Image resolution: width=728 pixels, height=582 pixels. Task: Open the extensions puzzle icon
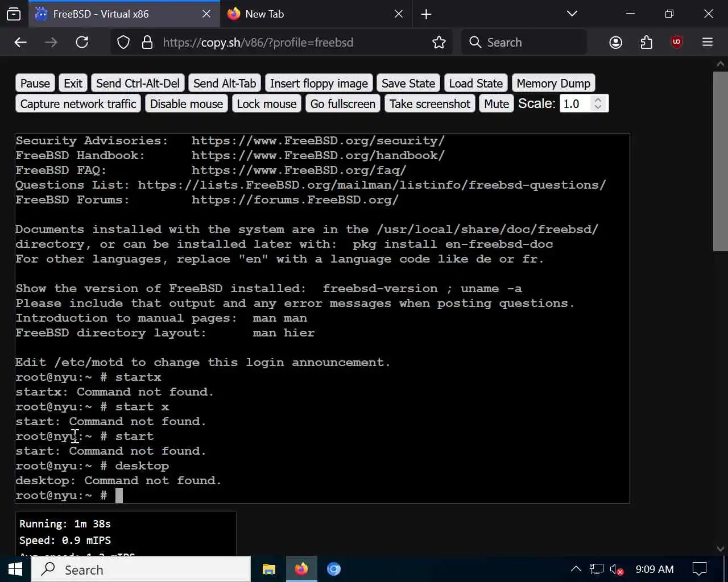(646, 42)
